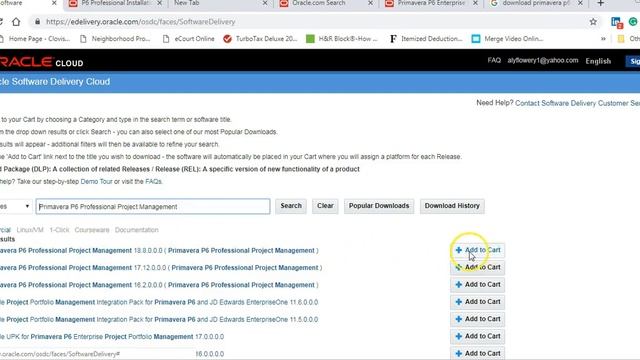
Task: Close the Primavera P6 Enterprise tab
Action: point(475,3)
